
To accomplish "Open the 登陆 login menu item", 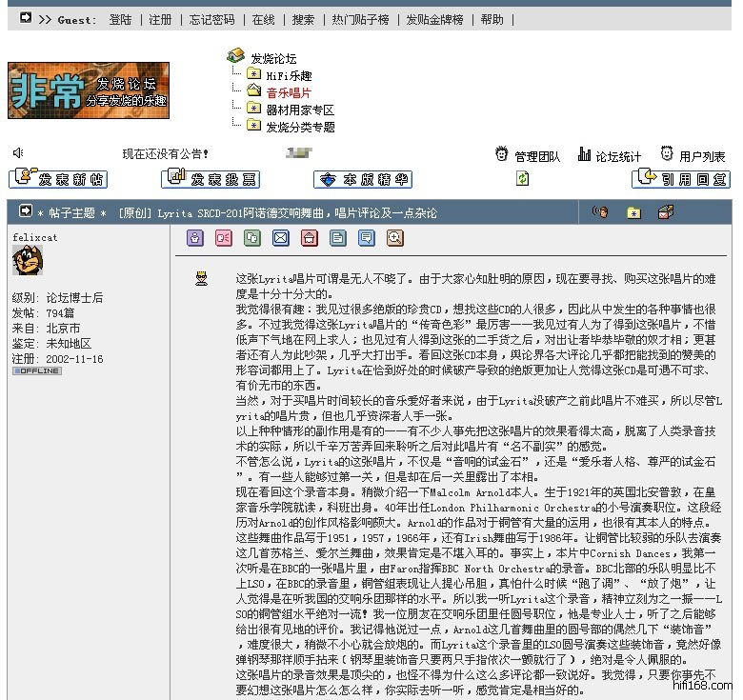I will [x=120, y=19].
